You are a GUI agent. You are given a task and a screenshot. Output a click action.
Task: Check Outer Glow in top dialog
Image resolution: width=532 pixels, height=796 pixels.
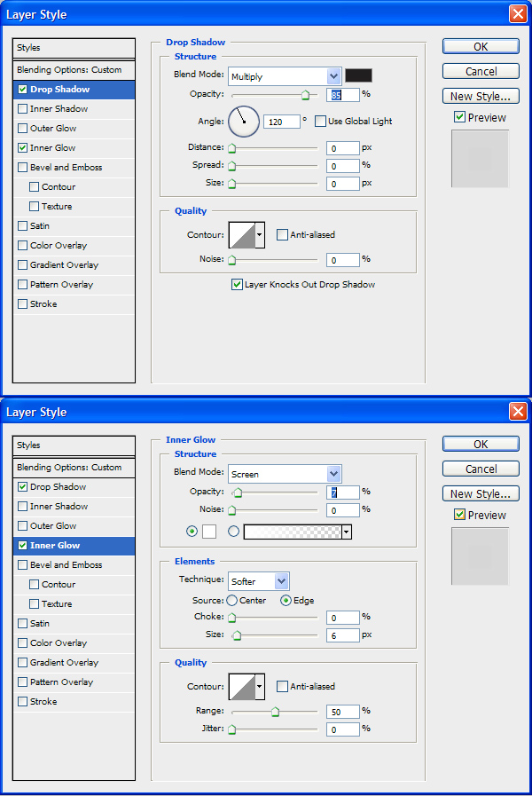coord(22,128)
